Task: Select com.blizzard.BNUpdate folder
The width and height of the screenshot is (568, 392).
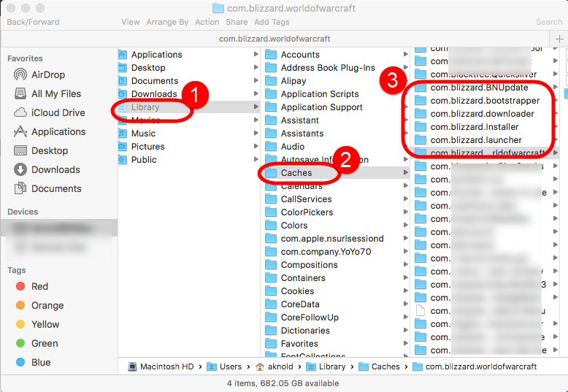Action: 486,88
